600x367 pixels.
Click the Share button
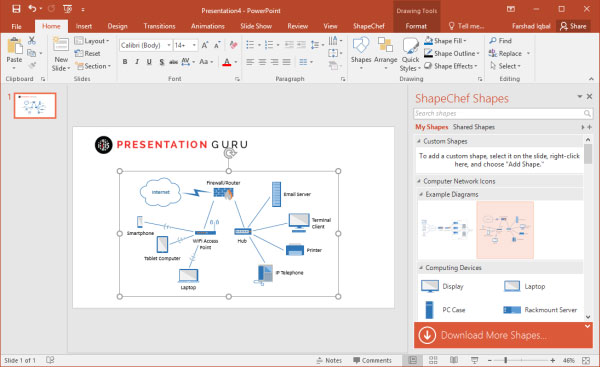pos(573,26)
